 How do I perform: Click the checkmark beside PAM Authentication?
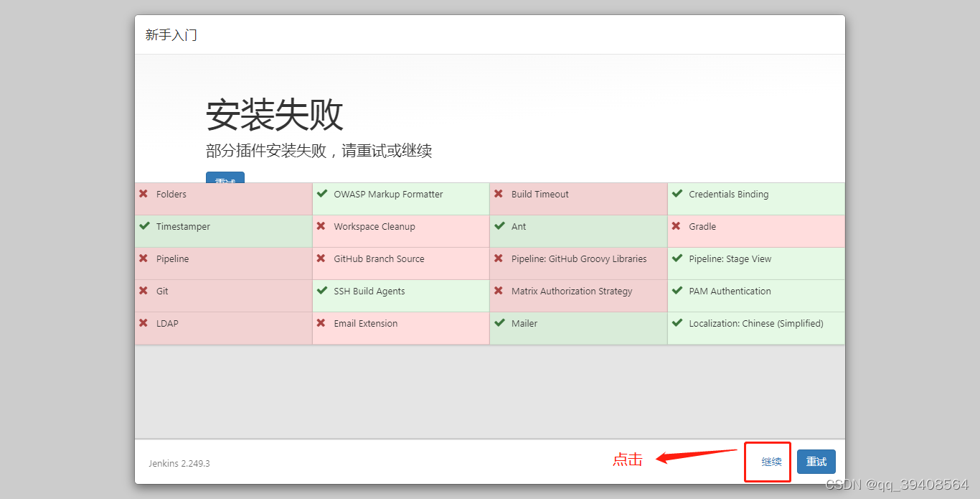677,291
